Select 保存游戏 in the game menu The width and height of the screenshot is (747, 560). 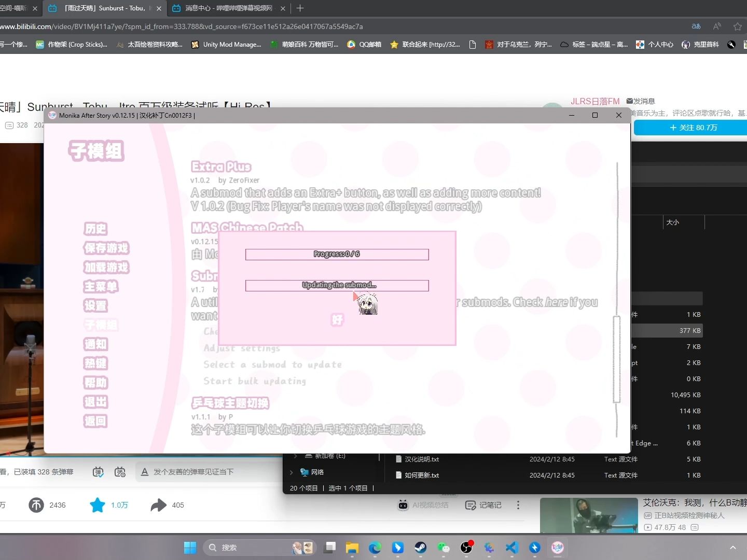tap(106, 248)
